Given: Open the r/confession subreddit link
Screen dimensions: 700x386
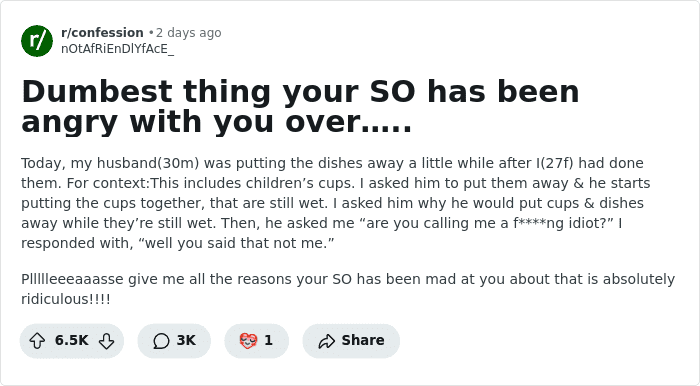Looking at the screenshot, I should click(x=102, y=33).
